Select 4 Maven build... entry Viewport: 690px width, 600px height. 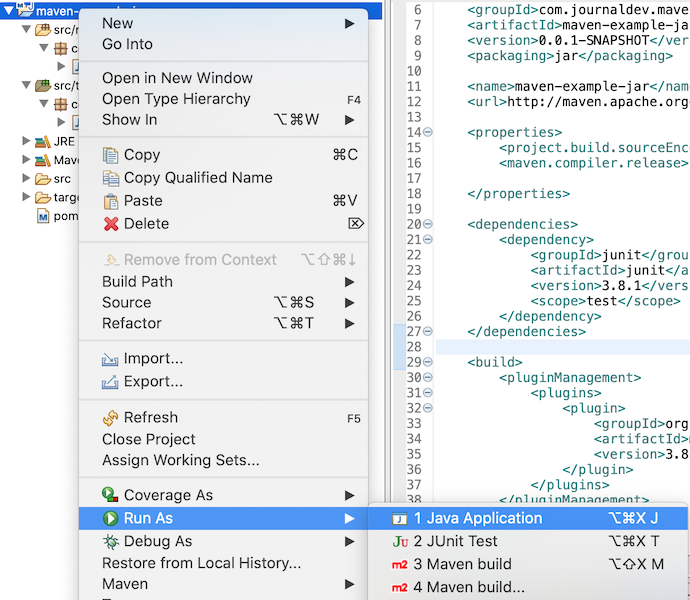tap(528, 587)
